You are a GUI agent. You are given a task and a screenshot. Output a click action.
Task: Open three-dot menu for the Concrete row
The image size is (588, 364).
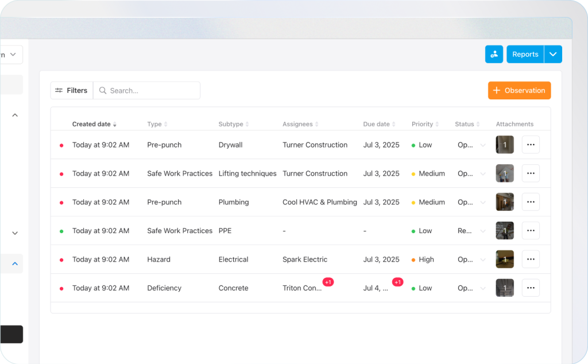(531, 288)
